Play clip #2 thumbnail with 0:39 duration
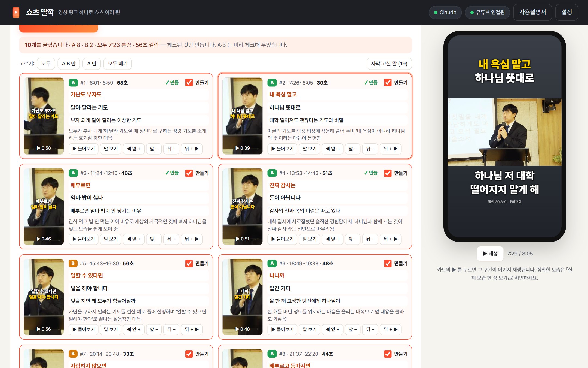Image resolution: width=588 pixels, height=368 pixels. [242, 116]
